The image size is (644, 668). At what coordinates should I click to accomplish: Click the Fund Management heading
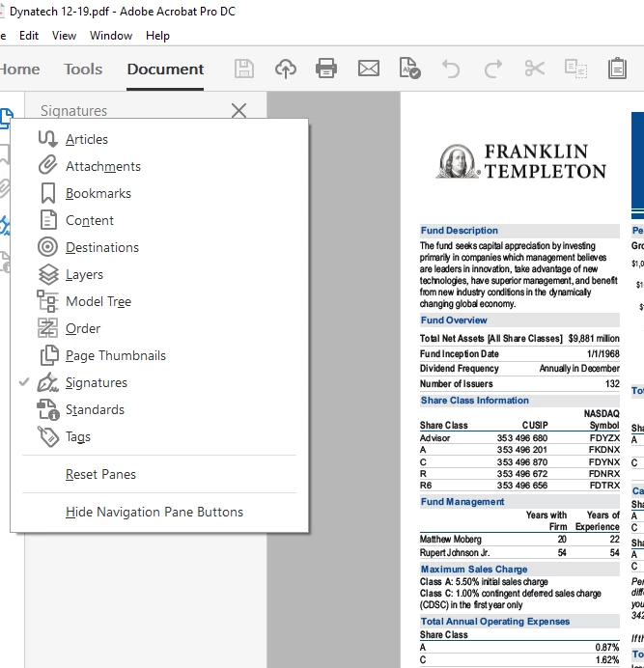pos(462,502)
